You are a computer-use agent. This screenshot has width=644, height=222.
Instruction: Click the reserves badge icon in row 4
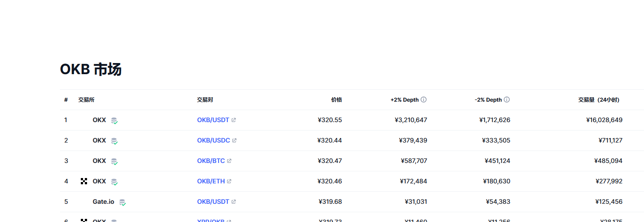click(114, 182)
